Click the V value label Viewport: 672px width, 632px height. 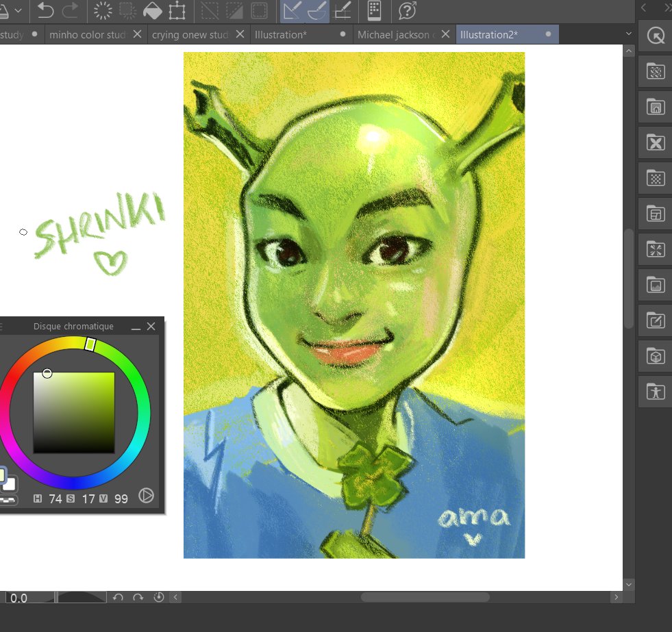[103, 498]
